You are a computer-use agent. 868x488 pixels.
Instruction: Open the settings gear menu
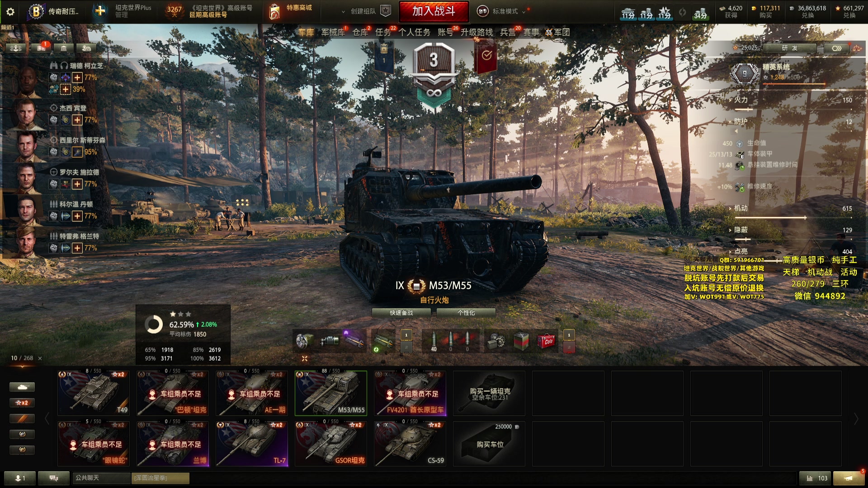point(10,11)
